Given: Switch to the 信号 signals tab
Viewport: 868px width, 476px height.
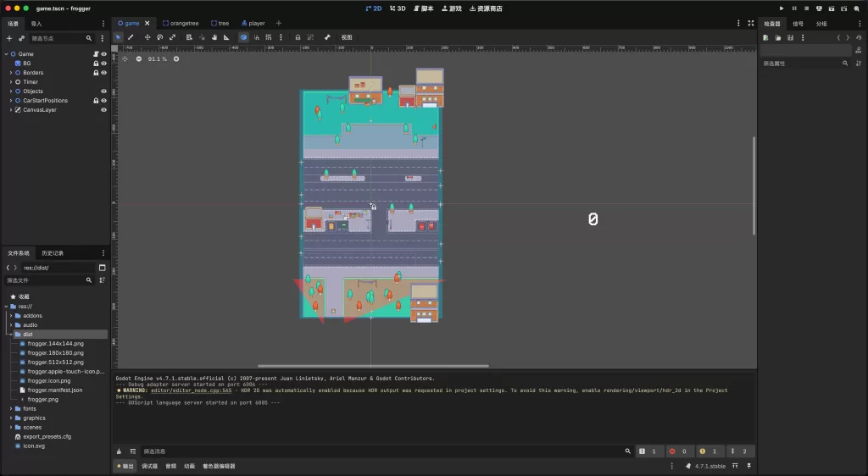Looking at the screenshot, I should [798, 24].
